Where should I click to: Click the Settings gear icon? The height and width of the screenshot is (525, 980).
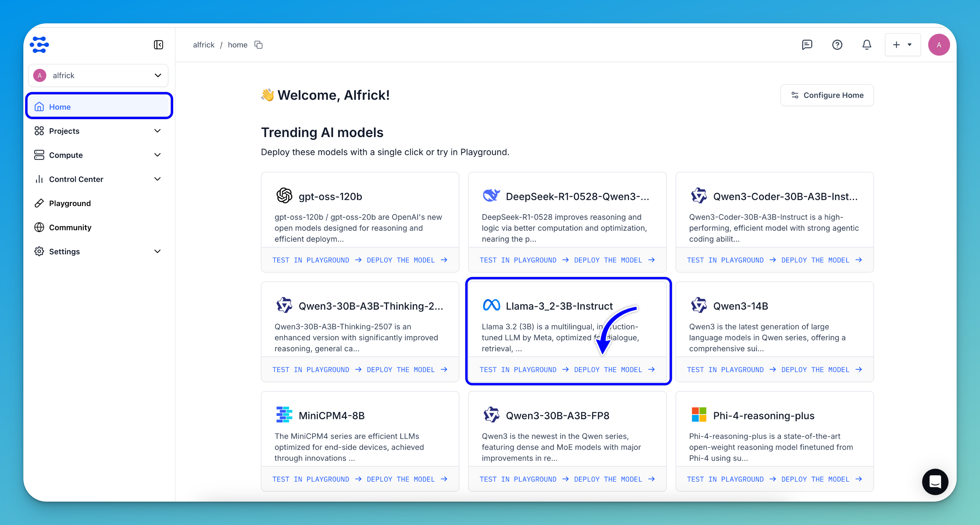(39, 251)
